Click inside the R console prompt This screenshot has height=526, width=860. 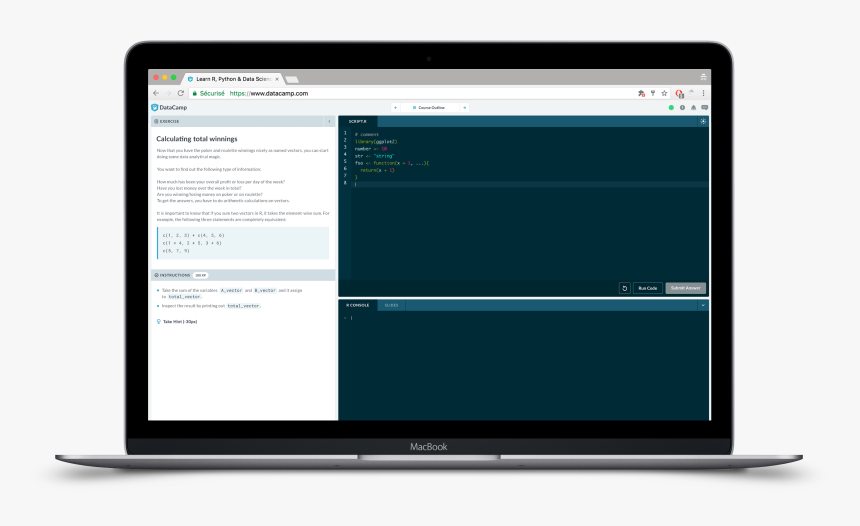[352, 318]
